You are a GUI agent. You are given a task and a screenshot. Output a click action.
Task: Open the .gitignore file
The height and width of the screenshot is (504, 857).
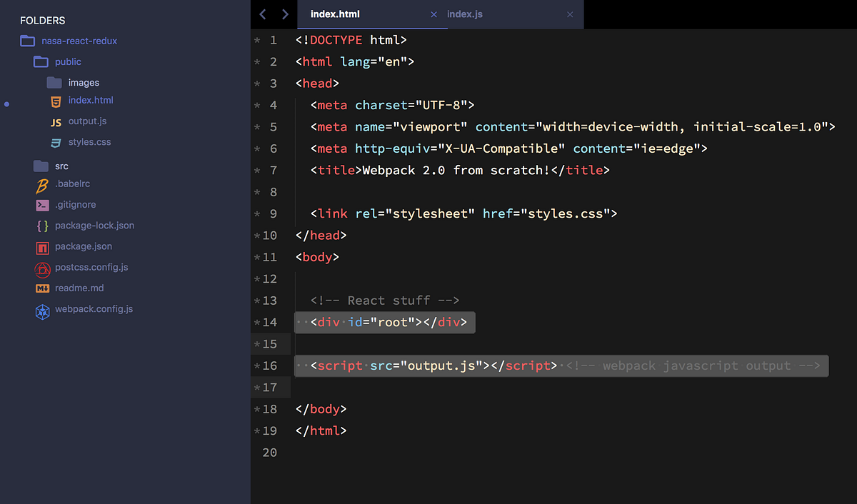(x=75, y=205)
